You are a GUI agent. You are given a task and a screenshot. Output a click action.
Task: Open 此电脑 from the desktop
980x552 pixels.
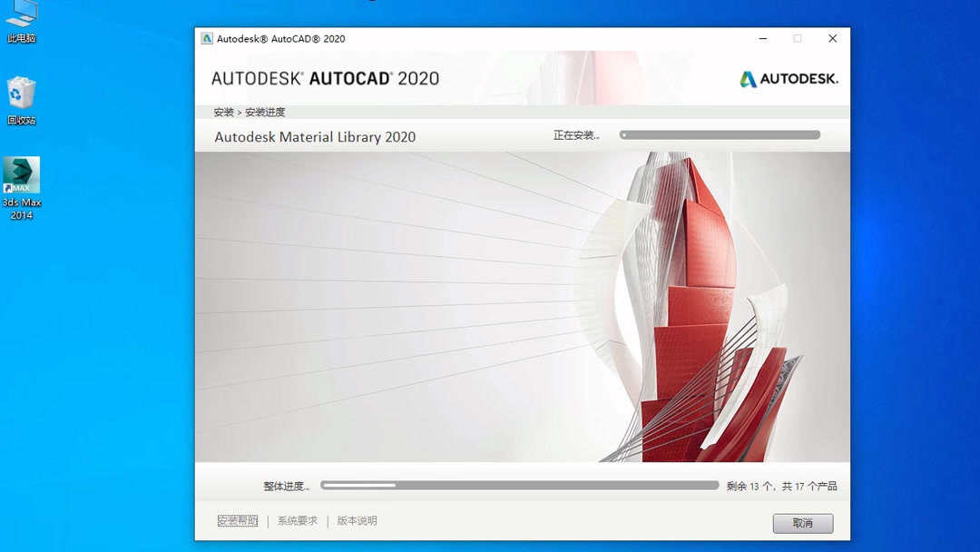[21, 18]
